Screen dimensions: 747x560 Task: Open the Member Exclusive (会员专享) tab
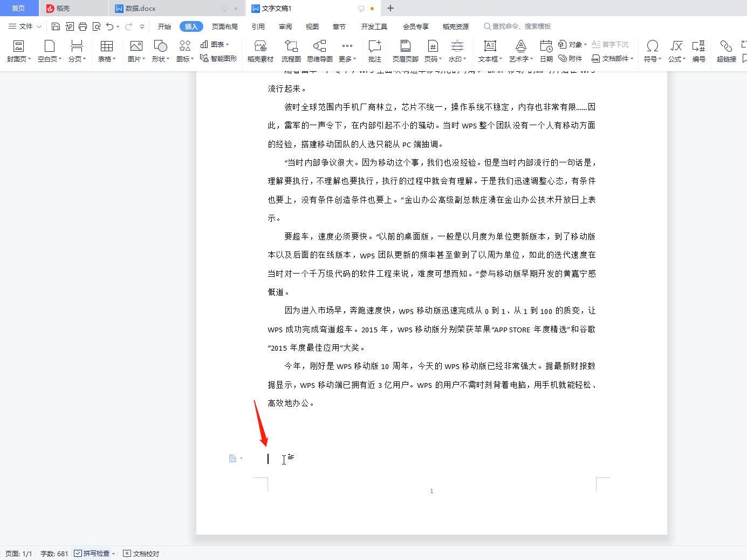[x=415, y=26]
